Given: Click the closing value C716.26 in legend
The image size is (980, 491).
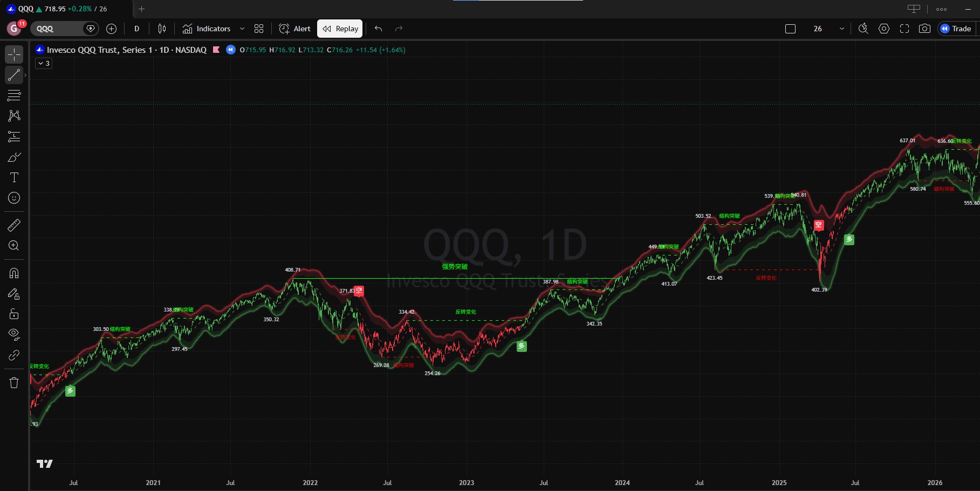Looking at the screenshot, I should (340, 50).
